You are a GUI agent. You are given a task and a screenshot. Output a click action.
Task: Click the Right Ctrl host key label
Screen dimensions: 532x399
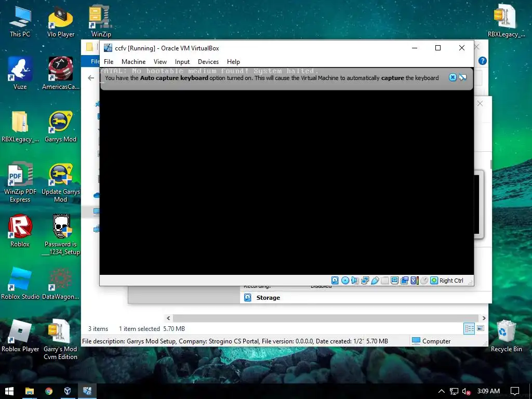coord(451,281)
